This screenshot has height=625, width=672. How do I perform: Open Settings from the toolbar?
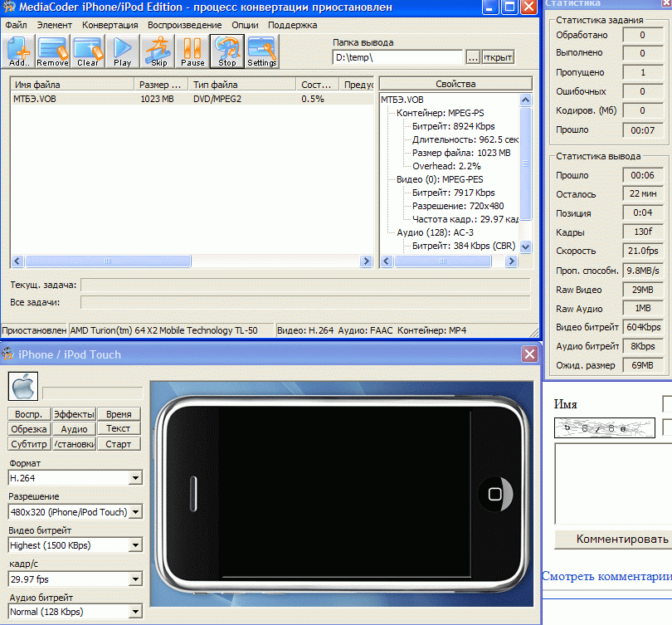pos(262,51)
